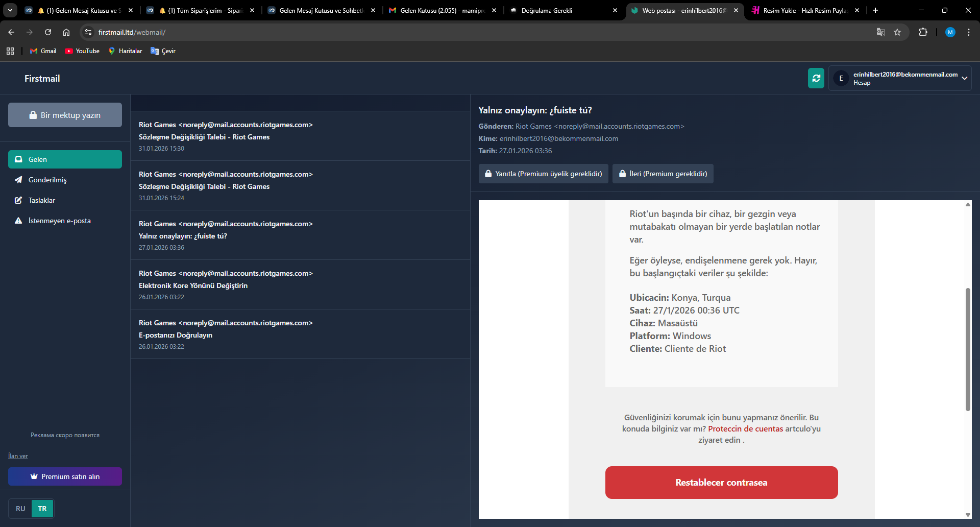Click the warning icon beside İstenmeyen e-posta

[18, 221]
